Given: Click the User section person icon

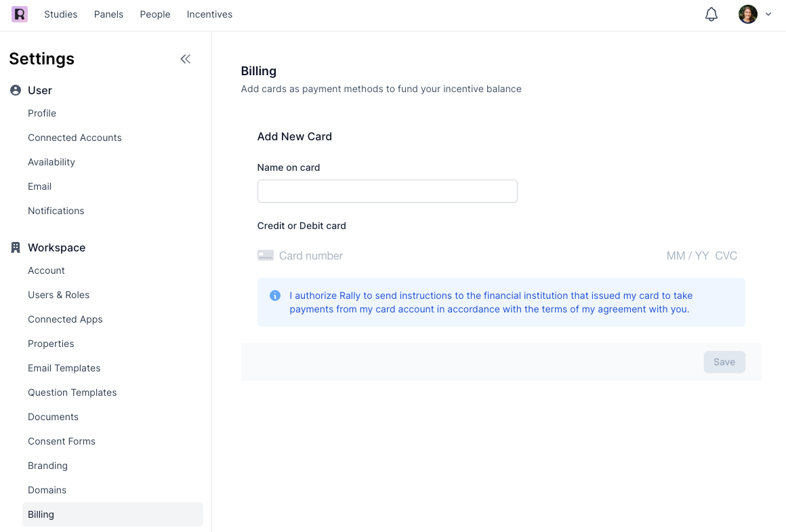Looking at the screenshot, I should click(x=16, y=90).
